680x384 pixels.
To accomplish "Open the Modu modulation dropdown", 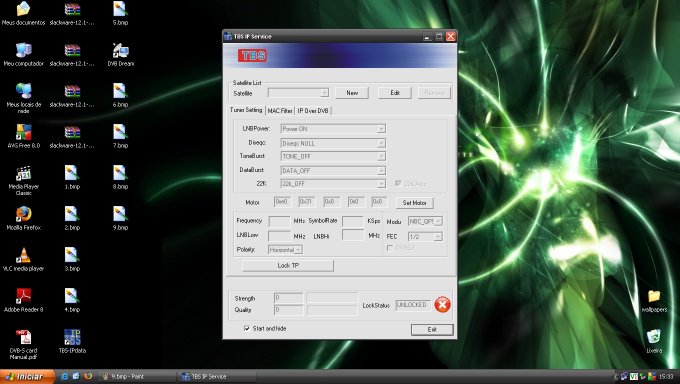I will point(425,221).
